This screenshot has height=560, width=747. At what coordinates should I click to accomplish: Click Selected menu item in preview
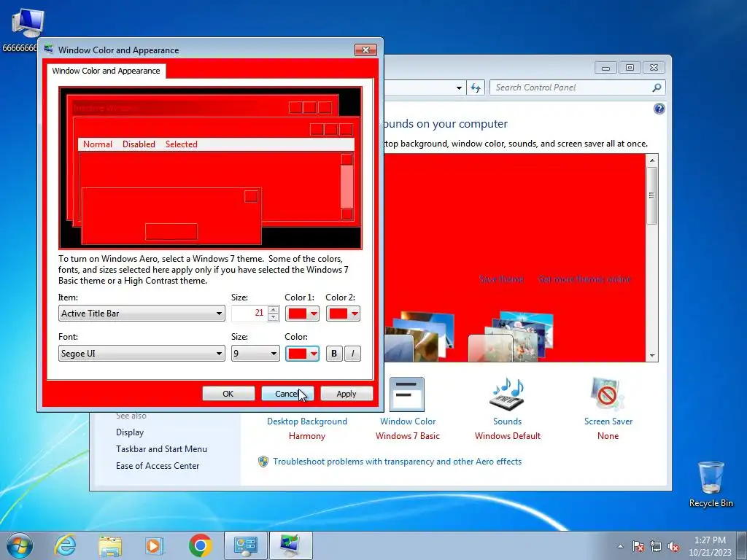182,144
